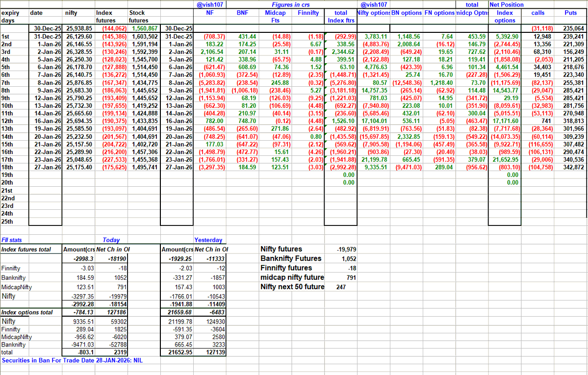Click the 'Yesterday' heading cell
The image size is (588, 375).
coord(208,240)
